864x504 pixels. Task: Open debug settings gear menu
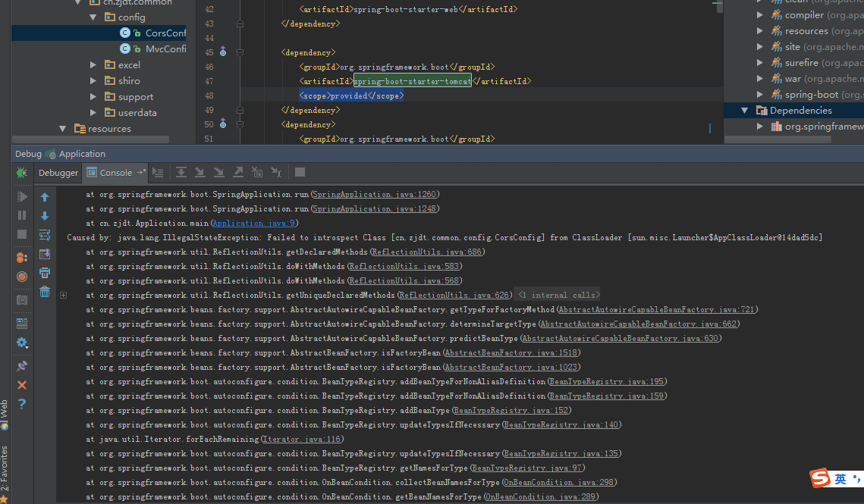pos(22,343)
